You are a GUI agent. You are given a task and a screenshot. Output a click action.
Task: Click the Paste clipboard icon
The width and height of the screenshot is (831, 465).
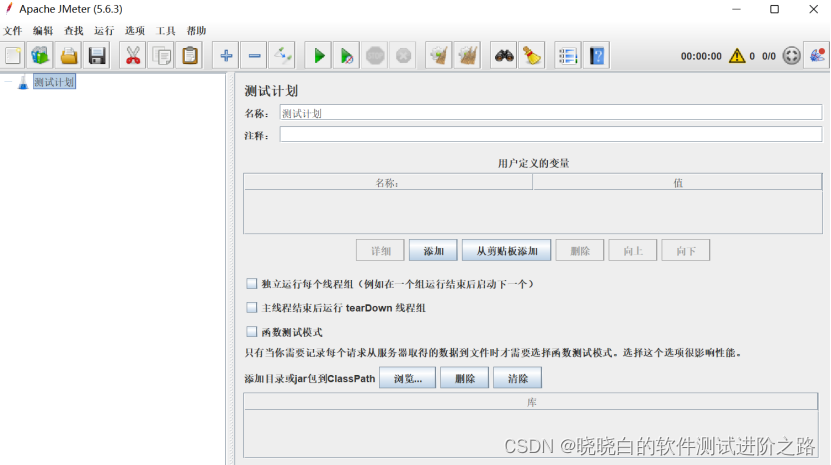pyautogui.click(x=190, y=56)
